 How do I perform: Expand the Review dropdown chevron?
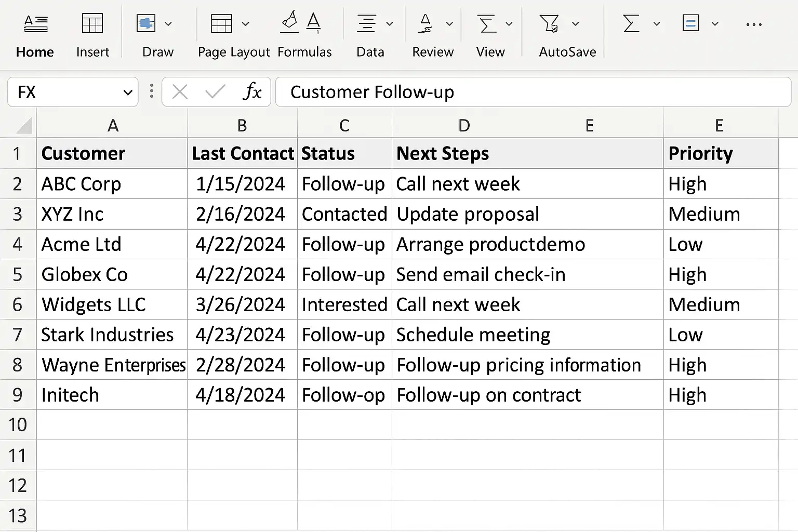click(449, 24)
